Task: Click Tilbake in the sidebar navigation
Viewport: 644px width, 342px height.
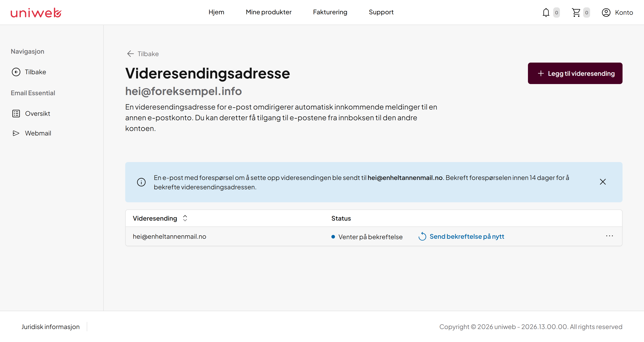Action: 36,72
